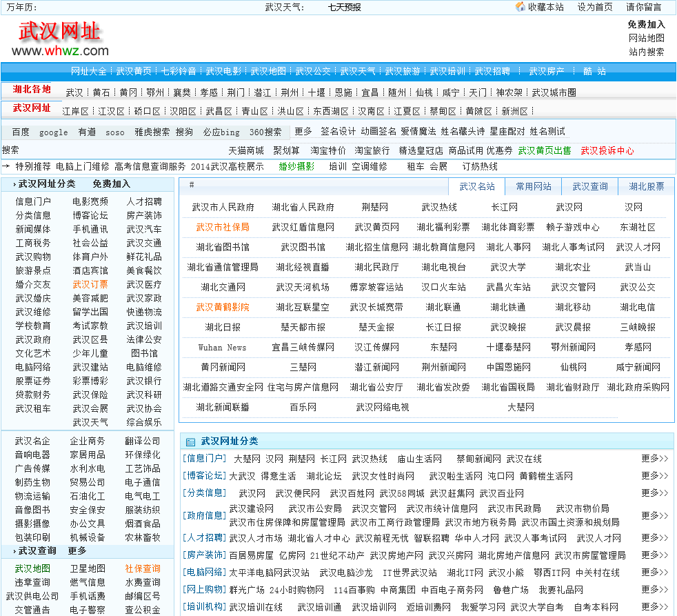This screenshot has width=677, height=616.
Task: Choose the 360搜索 link
Action: point(265,132)
